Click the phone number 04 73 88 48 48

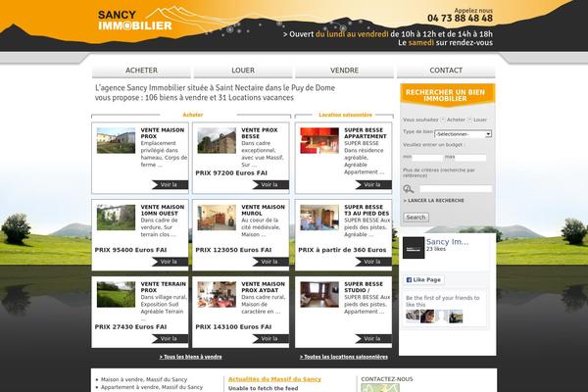[x=461, y=18]
